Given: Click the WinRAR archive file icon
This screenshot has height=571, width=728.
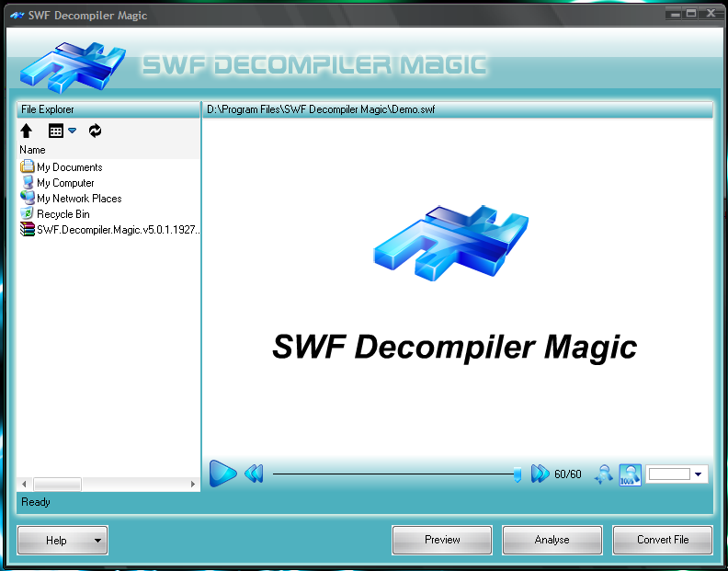Looking at the screenshot, I should point(28,229).
